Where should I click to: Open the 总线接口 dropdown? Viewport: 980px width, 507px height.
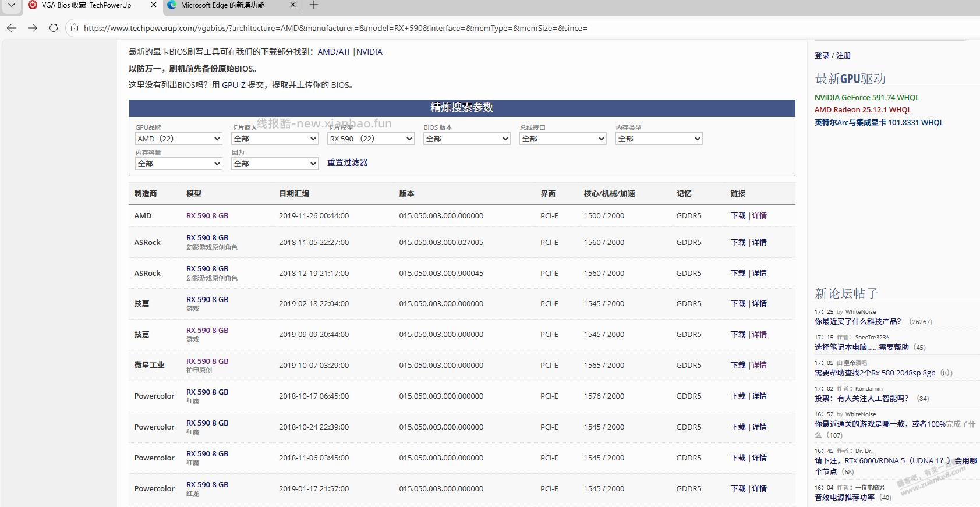click(562, 139)
